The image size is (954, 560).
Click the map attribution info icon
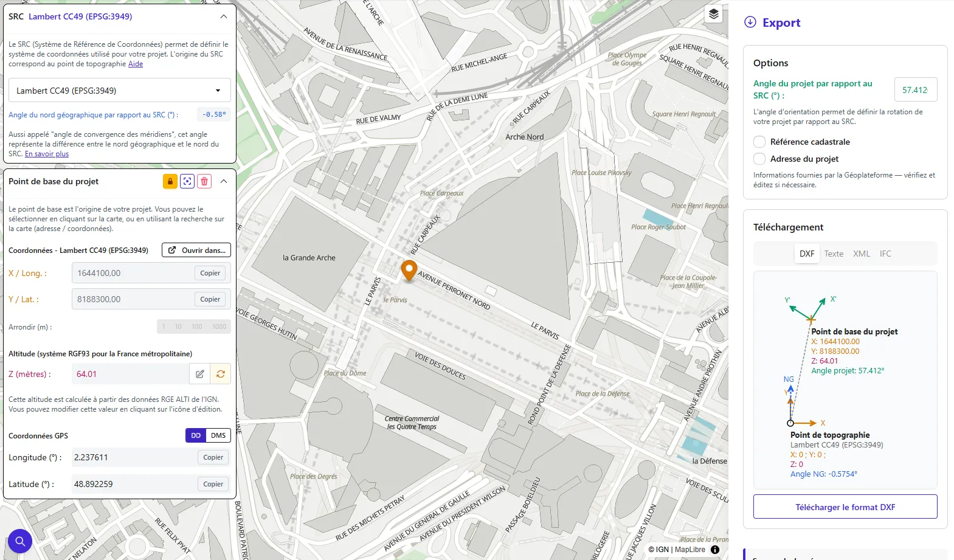click(x=715, y=550)
